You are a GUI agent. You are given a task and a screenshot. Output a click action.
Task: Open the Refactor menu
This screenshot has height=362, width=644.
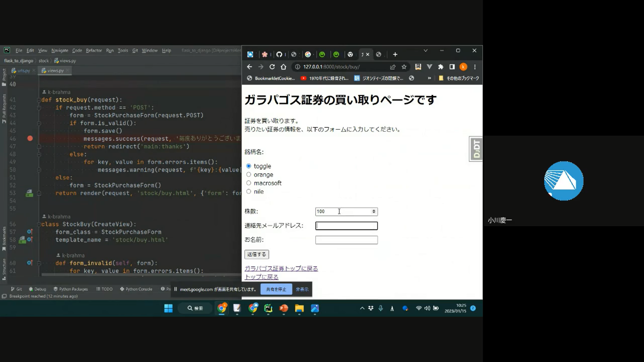point(94,51)
